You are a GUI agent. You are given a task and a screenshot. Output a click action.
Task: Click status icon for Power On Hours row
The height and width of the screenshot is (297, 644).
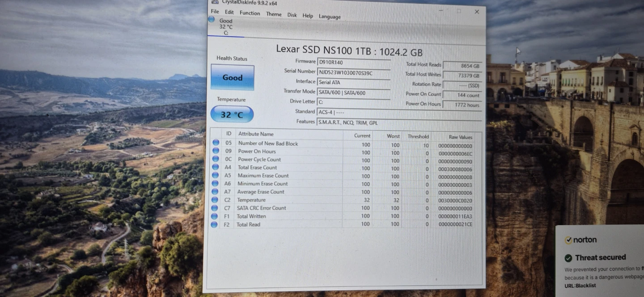click(216, 151)
